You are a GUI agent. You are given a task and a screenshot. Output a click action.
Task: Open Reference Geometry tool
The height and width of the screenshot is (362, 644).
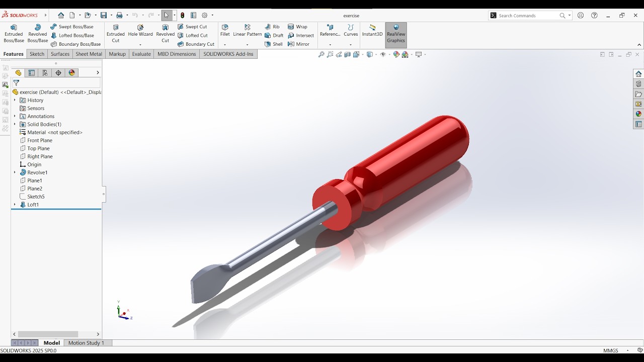(x=330, y=31)
